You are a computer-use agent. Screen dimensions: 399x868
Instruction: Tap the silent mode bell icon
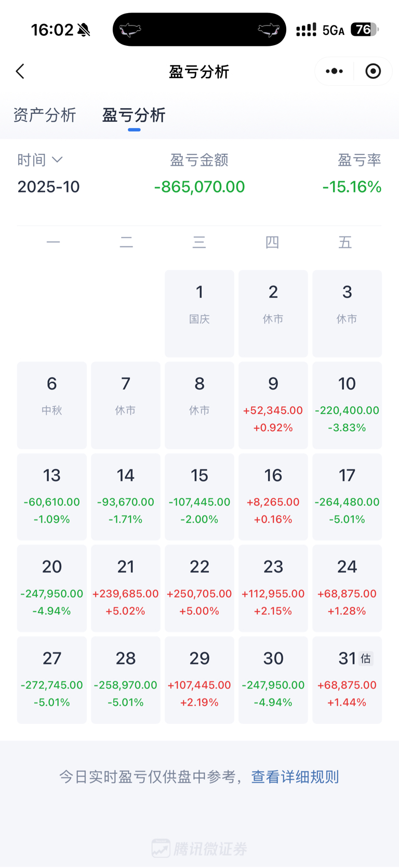[84, 30]
